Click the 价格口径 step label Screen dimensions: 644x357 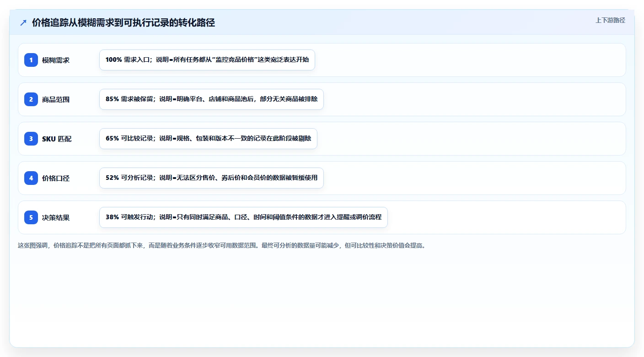click(56, 178)
